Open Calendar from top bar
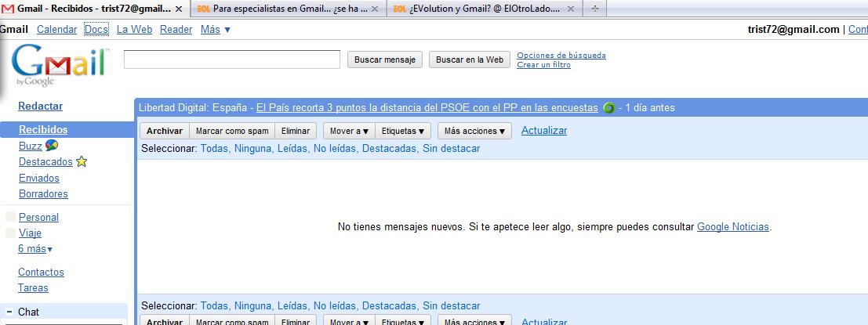The height and width of the screenshot is (325, 868). [57, 29]
